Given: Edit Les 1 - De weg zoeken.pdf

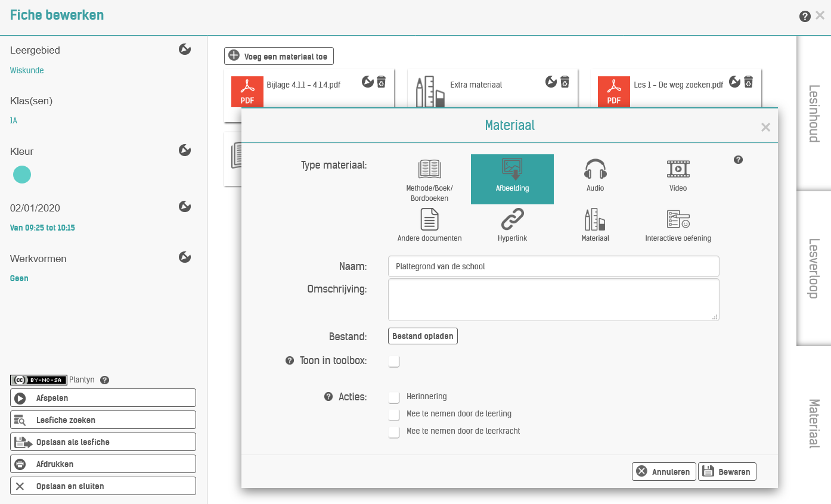Looking at the screenshot, I should pos(735,82).
